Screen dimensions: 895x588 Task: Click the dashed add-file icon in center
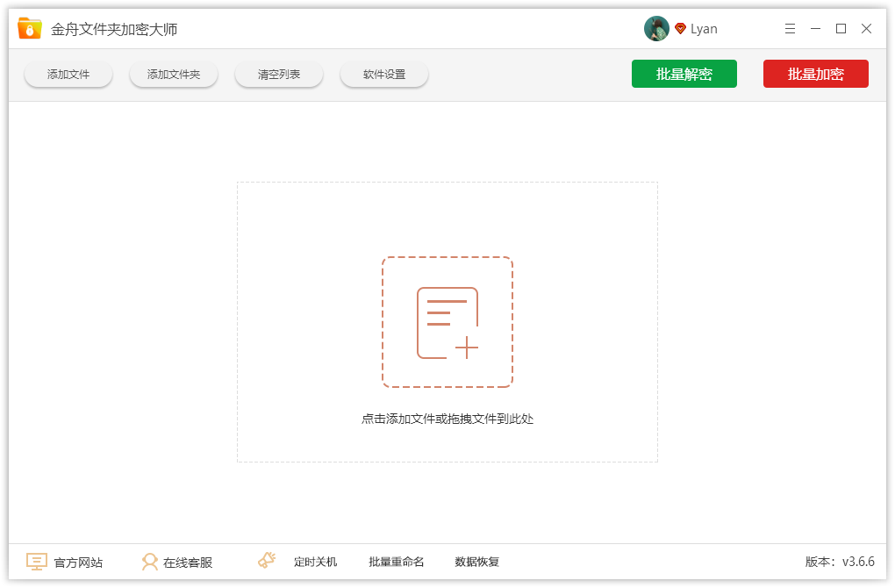(x=447, y=321)
